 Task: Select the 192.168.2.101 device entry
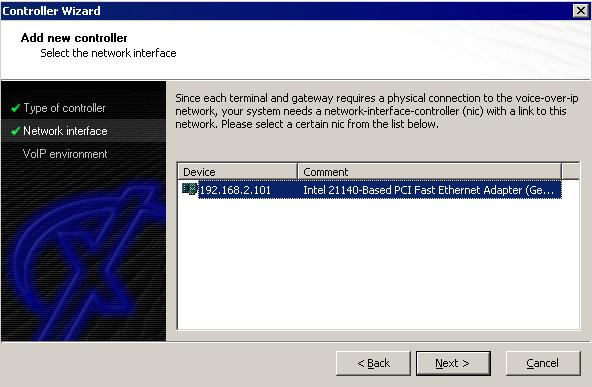pos(235,190)
